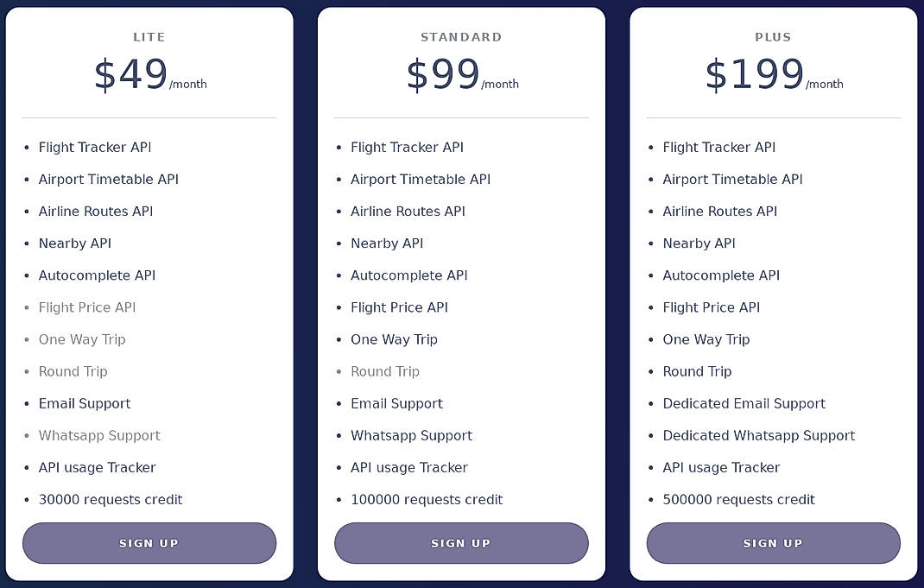Screen dimensions: 924x588
Task: Click the SIGN UP button under the Plus plan
Action: 773,543
